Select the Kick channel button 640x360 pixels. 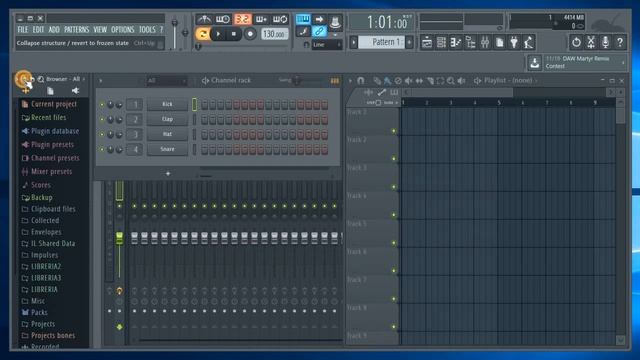click(x=167, y=104)
